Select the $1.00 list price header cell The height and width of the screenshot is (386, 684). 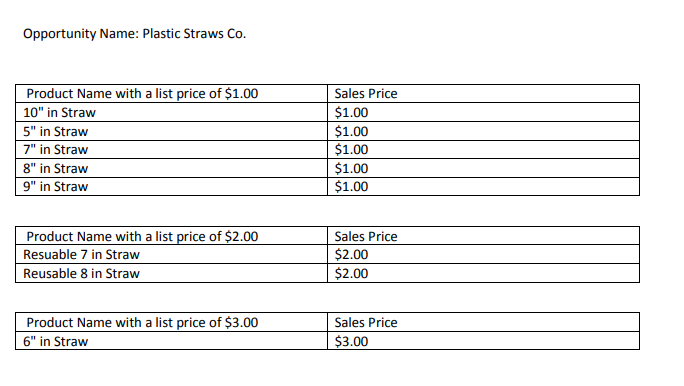171,94
